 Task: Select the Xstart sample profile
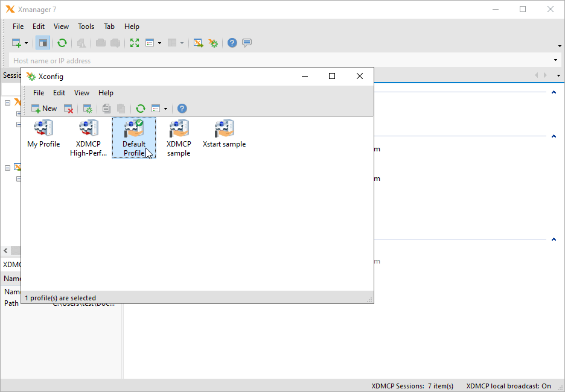tap(224, 134)
